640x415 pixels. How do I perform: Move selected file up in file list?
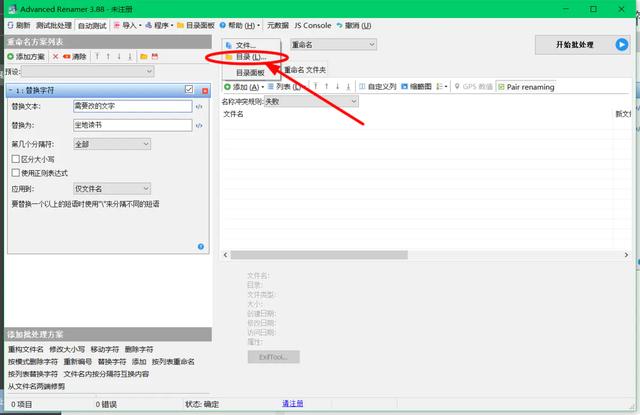coord(327,87)
